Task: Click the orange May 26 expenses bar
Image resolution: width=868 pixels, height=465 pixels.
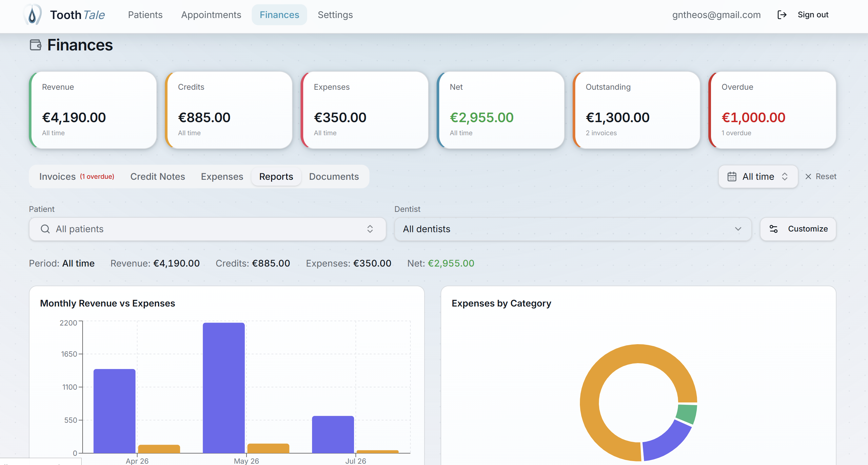Action: [268, 449]
